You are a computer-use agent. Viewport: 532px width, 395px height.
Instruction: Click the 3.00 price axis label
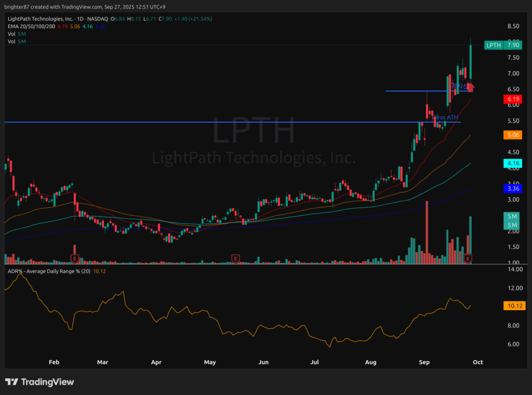click(x=513, y=200)
